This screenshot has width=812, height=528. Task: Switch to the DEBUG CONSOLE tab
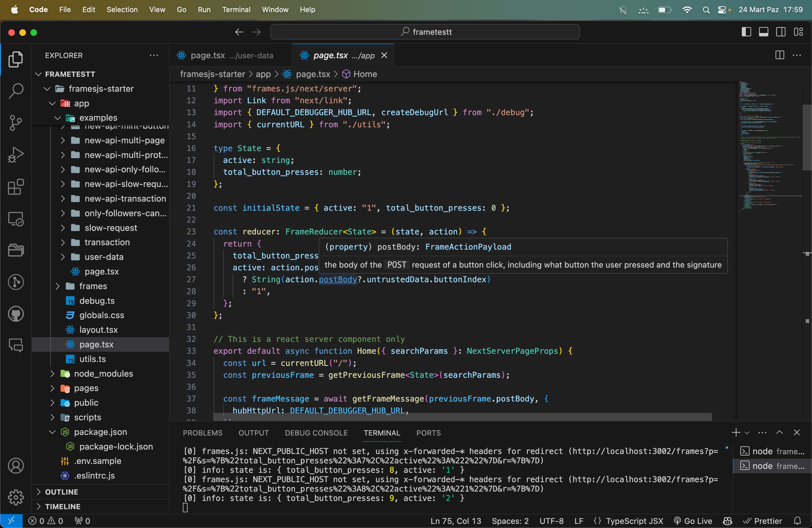[x=316, y=432]
